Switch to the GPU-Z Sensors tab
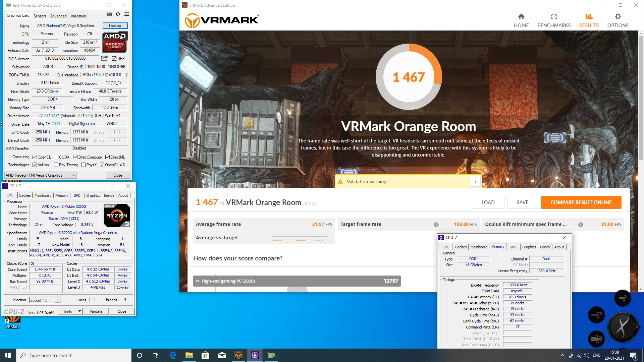The image size is (644, 362). pyautogui.click(x=40, y=16)
